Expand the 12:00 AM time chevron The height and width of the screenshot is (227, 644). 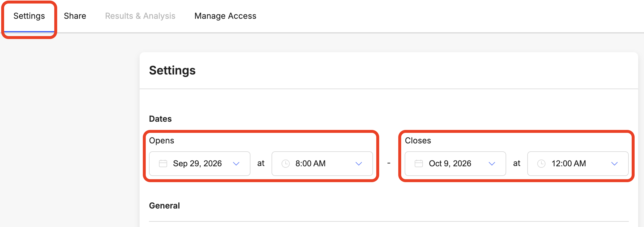pos(614,164)
